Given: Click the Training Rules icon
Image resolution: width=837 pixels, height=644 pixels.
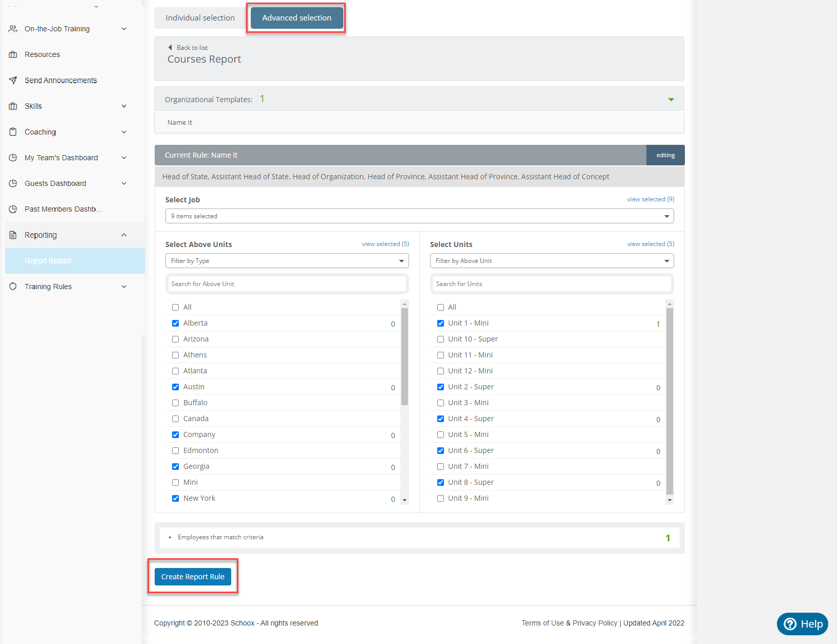Looking at the screenshot, I should 13,287.
